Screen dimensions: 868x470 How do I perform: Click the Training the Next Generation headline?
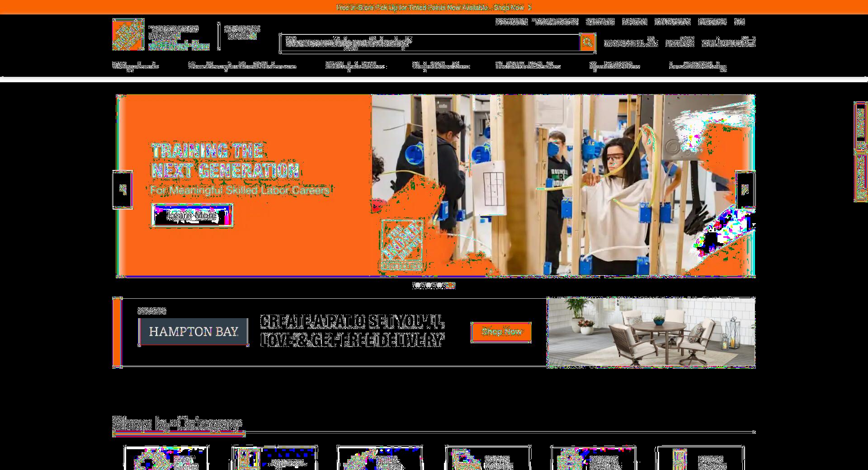(225, 160)
